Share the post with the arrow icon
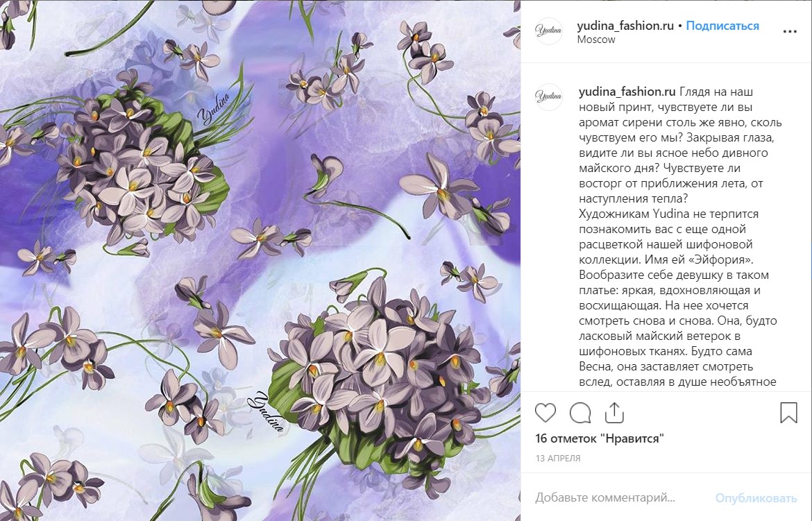Image resolution: width=812 pixels, height=521 pixels. 614,413
